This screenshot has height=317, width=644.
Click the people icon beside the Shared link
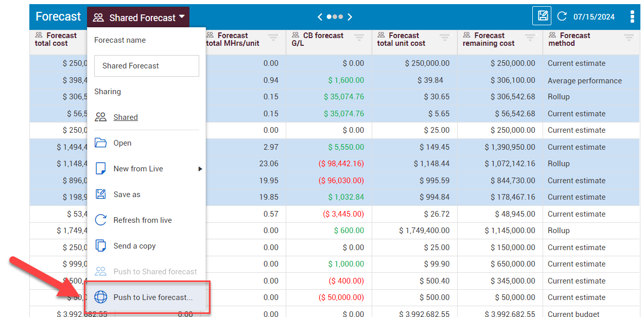coord(102,117)
